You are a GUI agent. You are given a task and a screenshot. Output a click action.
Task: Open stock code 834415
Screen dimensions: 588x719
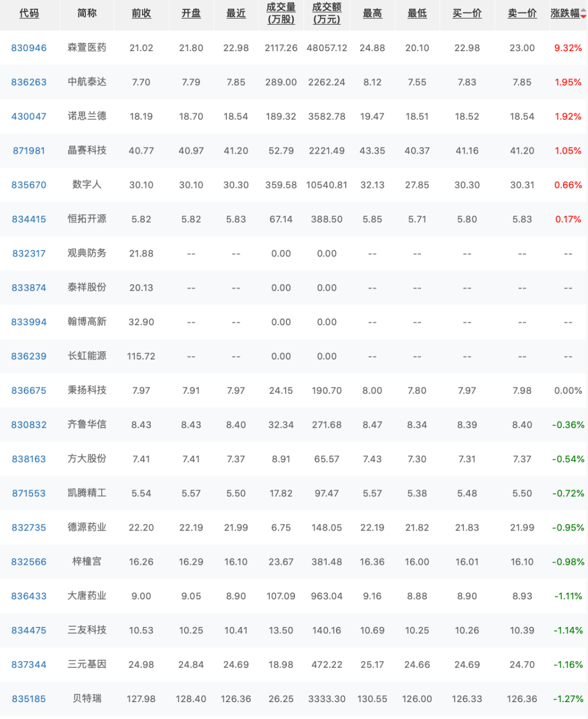click(x=29, y=220)
